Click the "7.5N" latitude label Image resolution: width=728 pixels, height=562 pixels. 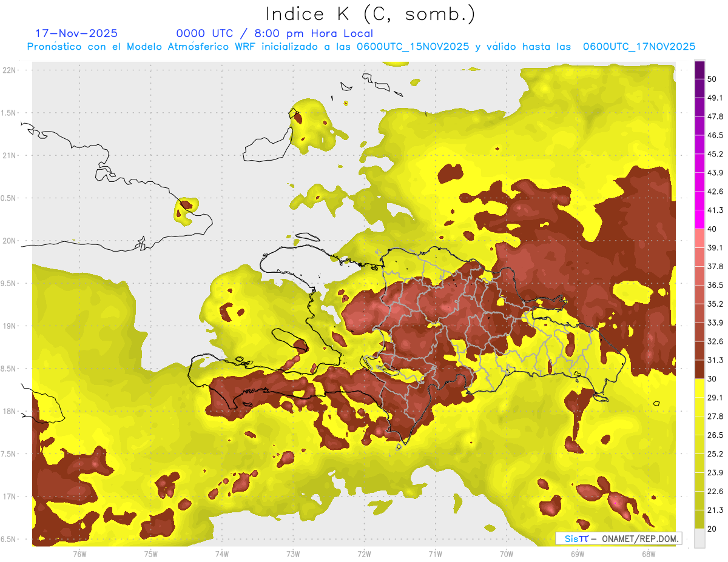[9, 454]
